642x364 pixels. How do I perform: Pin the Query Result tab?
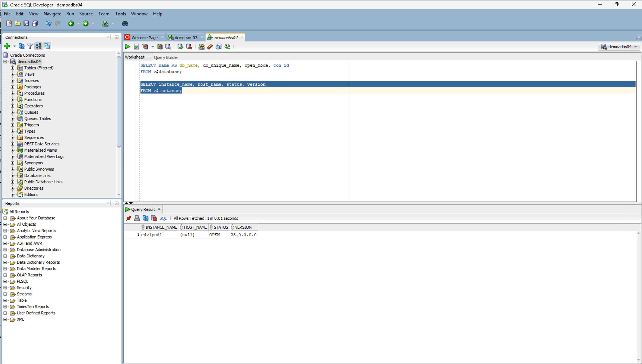click(128, 218)
